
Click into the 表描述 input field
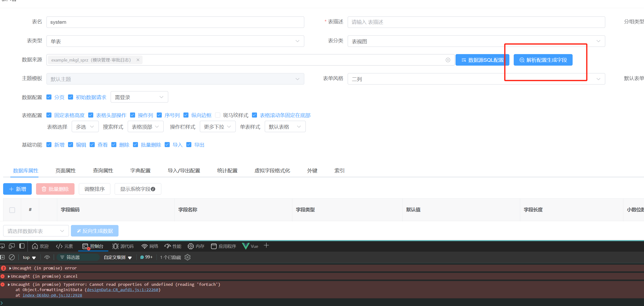click(476, 22)
